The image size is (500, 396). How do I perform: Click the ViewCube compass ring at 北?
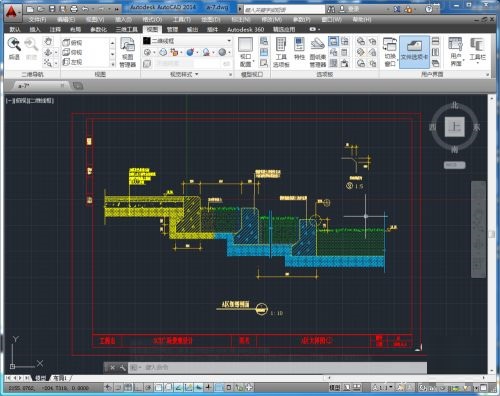click(455, 106)
